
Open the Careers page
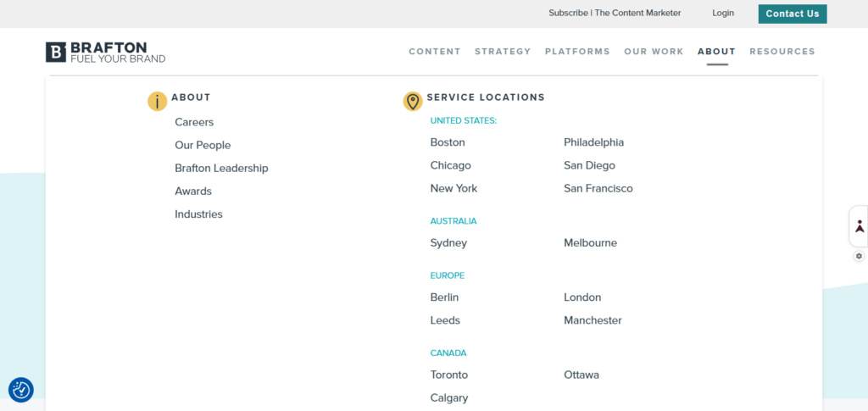[194, 122]
